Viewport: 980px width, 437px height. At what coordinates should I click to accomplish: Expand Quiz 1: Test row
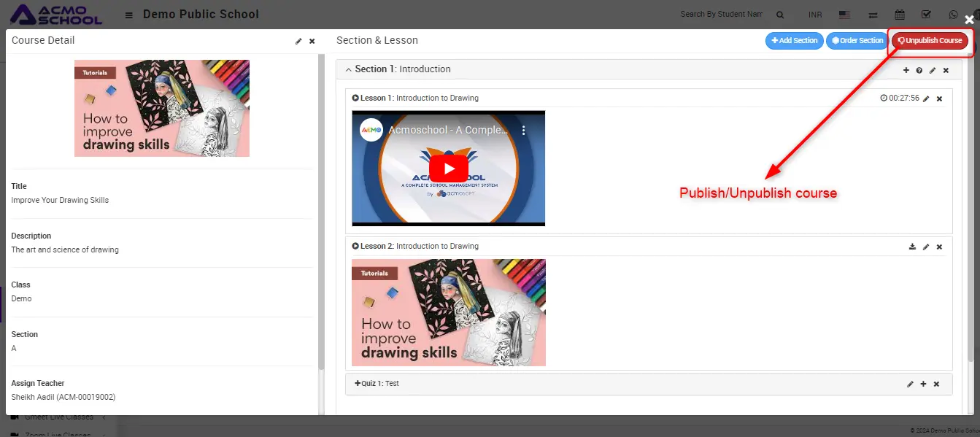358,384
